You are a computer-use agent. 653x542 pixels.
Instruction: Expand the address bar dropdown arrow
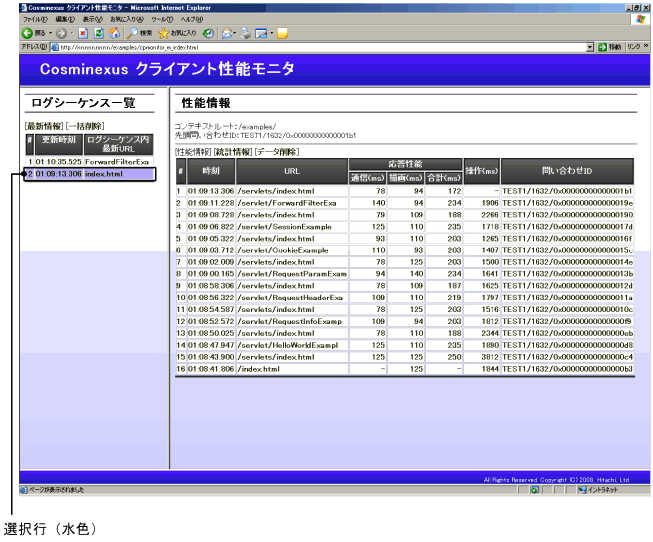click(590, 46)
